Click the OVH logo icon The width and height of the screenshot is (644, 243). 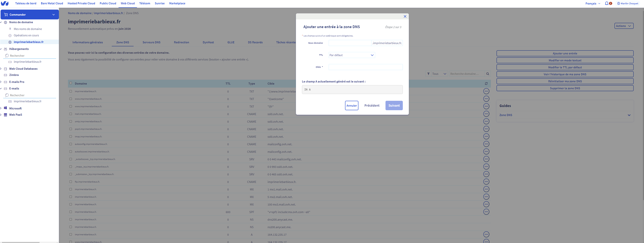5,3
